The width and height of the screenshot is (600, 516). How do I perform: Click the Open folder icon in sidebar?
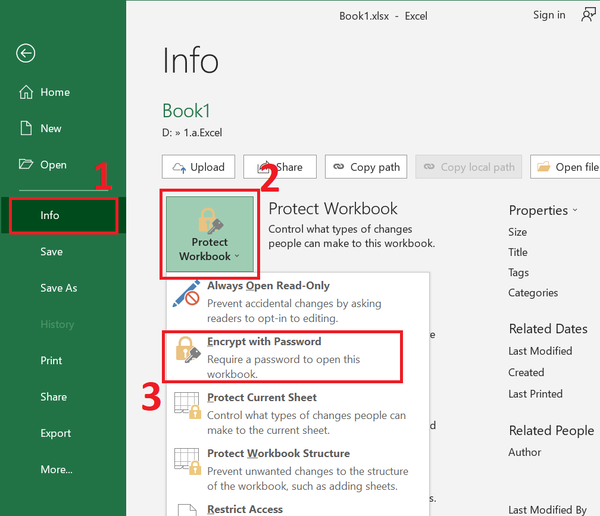click(x=26, y=164)
